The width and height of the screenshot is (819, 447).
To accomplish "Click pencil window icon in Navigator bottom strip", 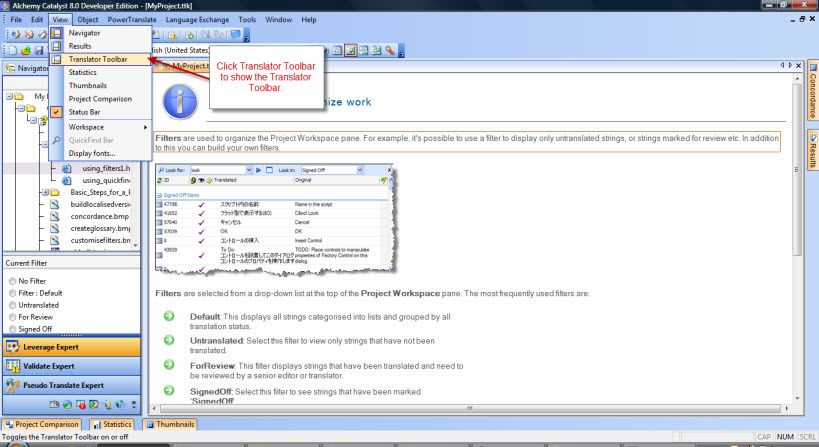I will pos(93,404).
